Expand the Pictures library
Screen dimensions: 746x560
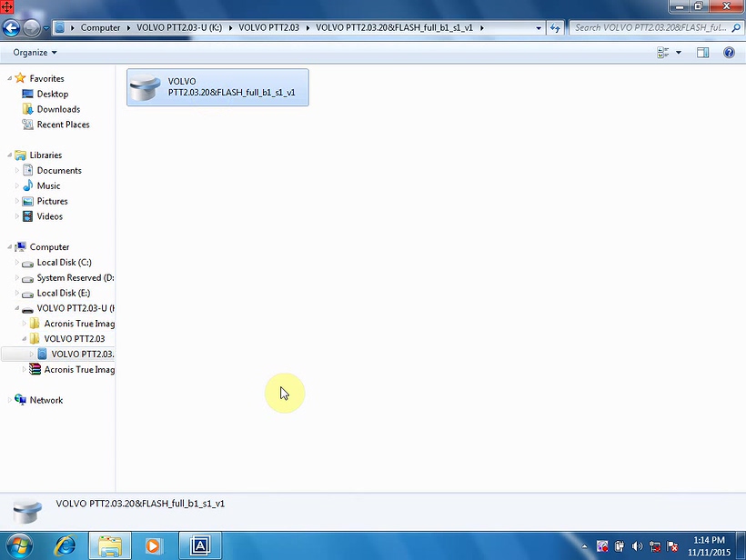(17, 201)
